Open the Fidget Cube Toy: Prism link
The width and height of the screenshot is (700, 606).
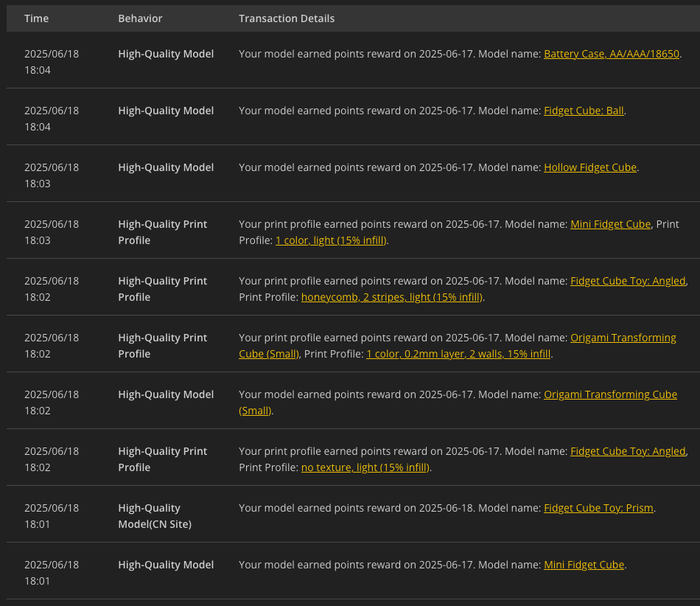(598, 508)
